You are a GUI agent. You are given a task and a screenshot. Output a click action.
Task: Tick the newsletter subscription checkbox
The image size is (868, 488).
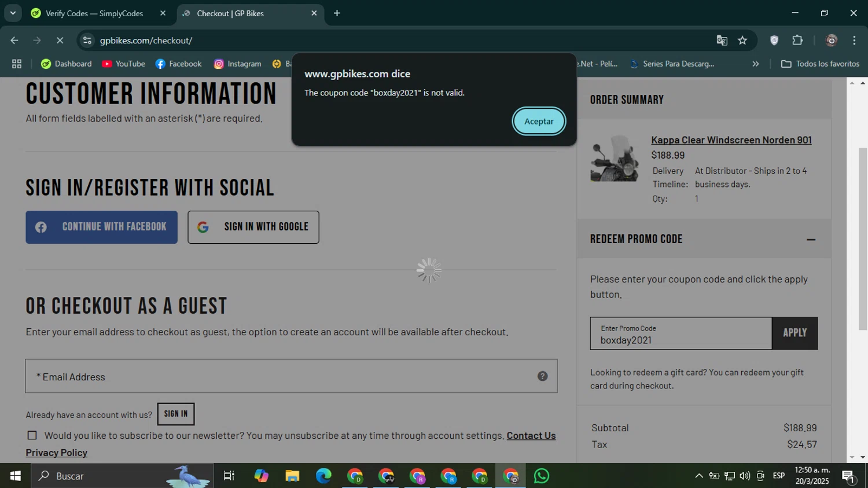tap(32, 435)
